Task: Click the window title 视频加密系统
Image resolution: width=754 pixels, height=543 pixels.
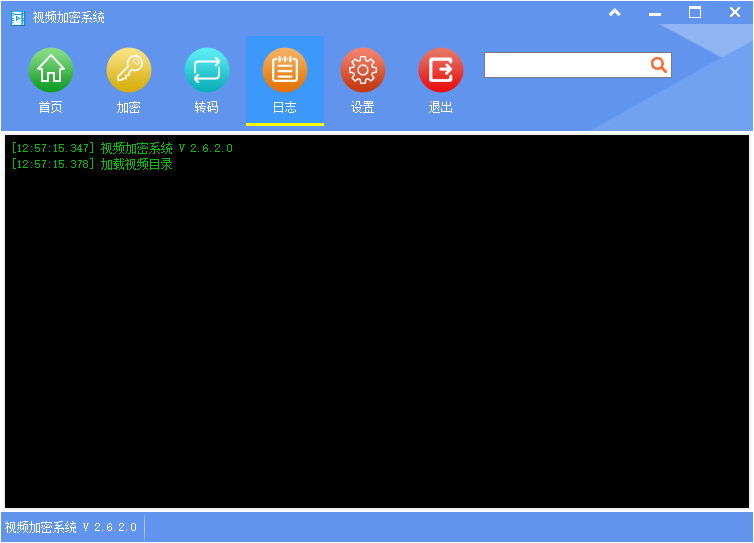Action: (69, 18)
